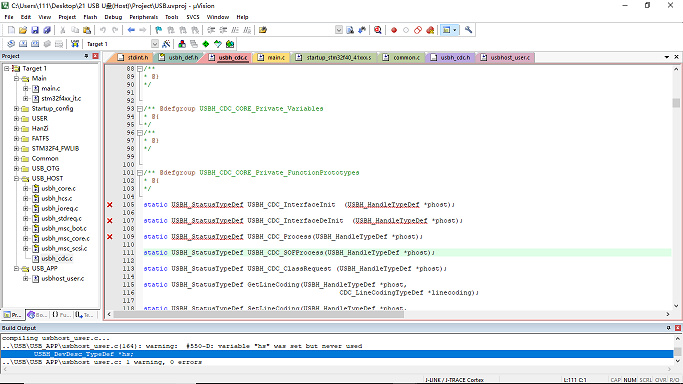This screenshot has width=683, height=384.
Task: Click the Paste clipboard icon
Action: [87, 30]
